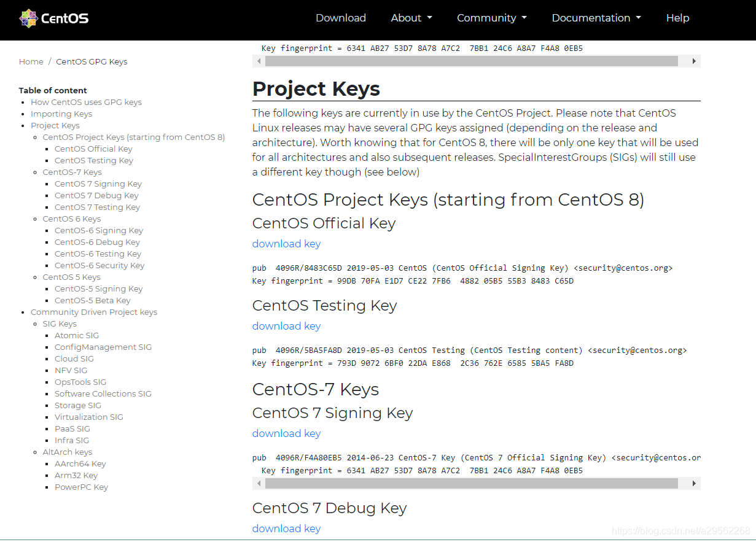This screenshot has width=756, height=542.
Task: Jump to CentOS-6 Signing Key
Action: 99,231
